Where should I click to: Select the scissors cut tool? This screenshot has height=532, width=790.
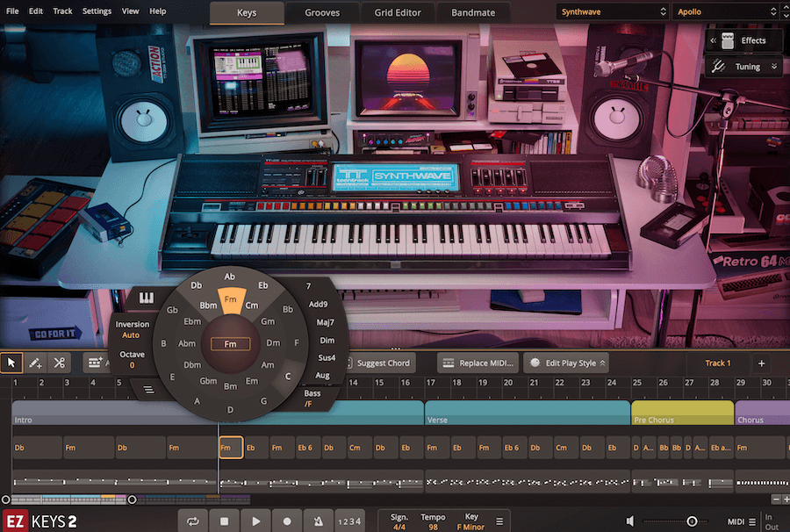(x=60, y=363)
